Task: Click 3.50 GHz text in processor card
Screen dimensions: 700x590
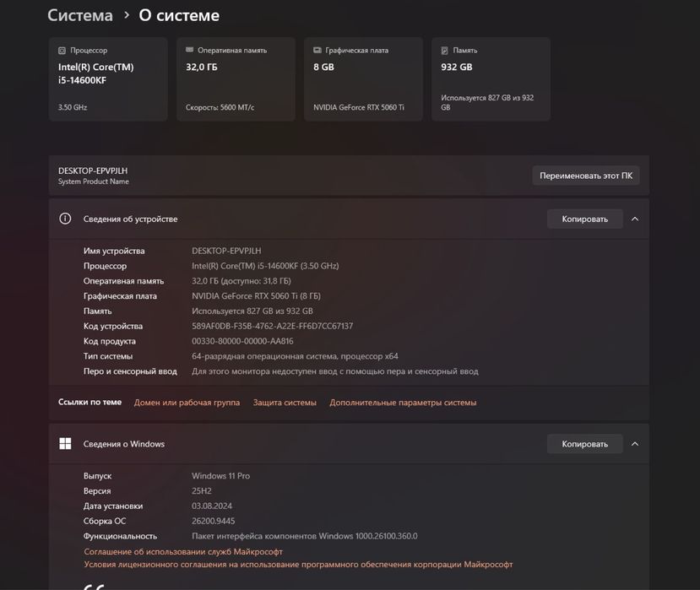Action: [x=73, y=107]
